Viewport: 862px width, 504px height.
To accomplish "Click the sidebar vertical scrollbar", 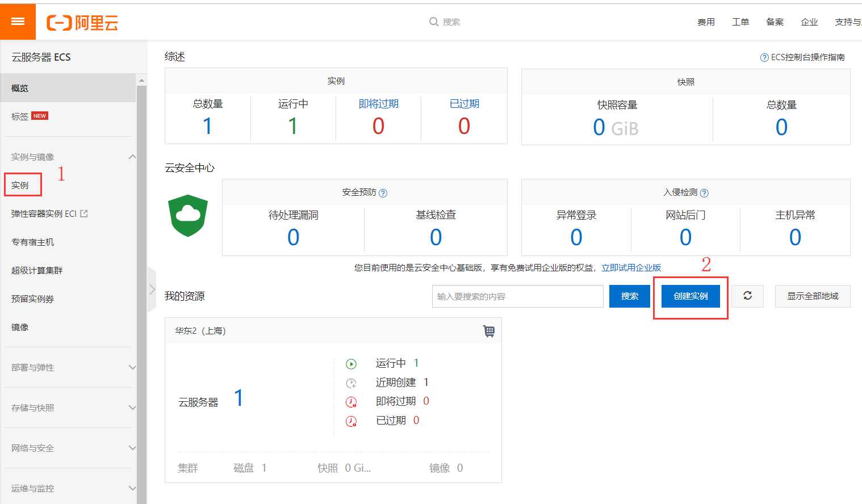I will click(x=141, y=294).
